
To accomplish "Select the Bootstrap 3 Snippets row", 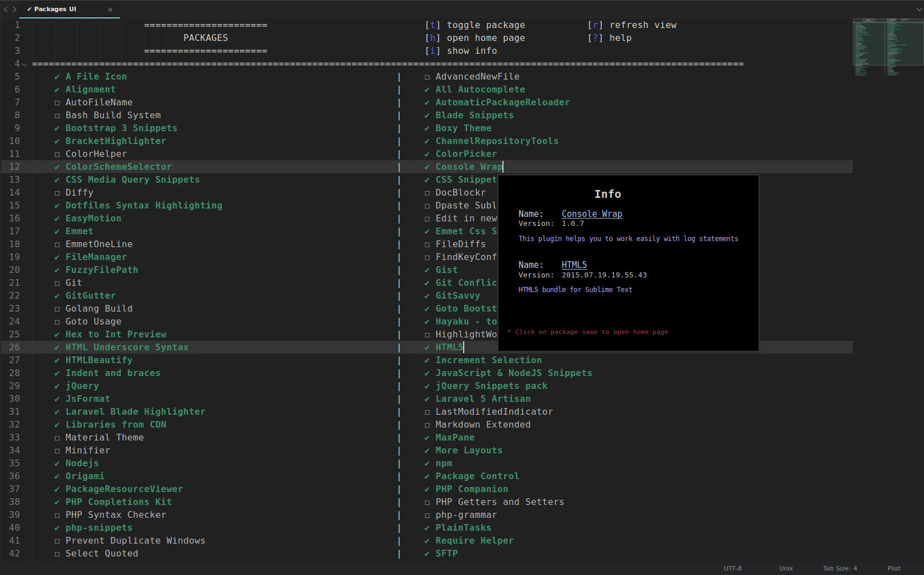I will 121,128.
